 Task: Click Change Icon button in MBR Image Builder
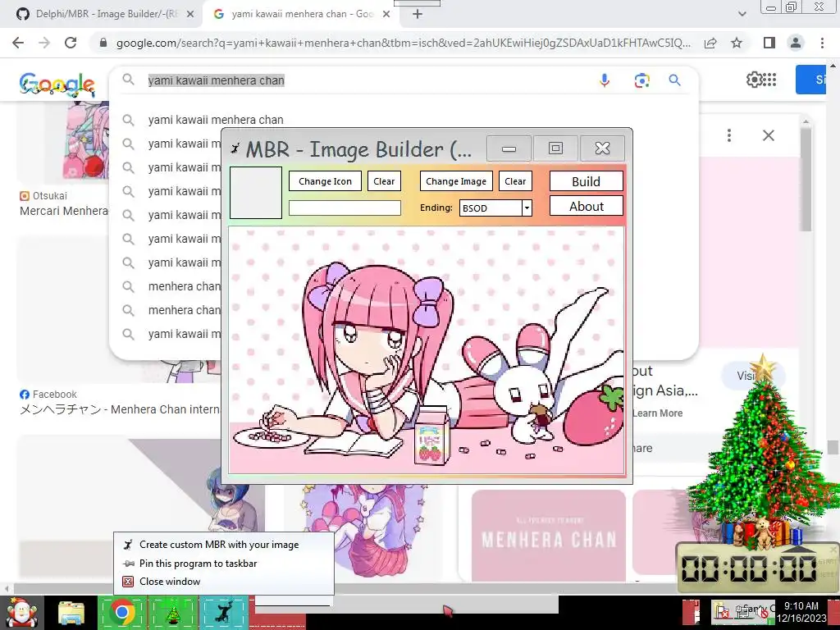(x=325, y=181)
